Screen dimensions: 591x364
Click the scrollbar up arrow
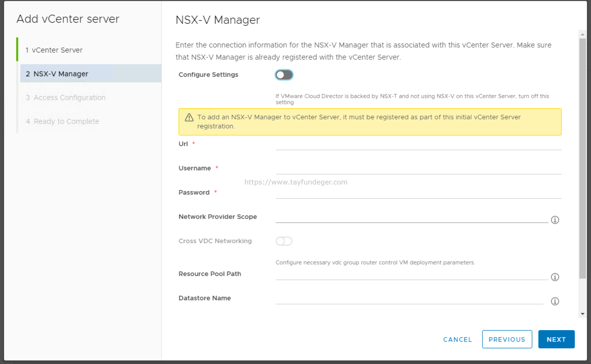[x=583, y=34]
